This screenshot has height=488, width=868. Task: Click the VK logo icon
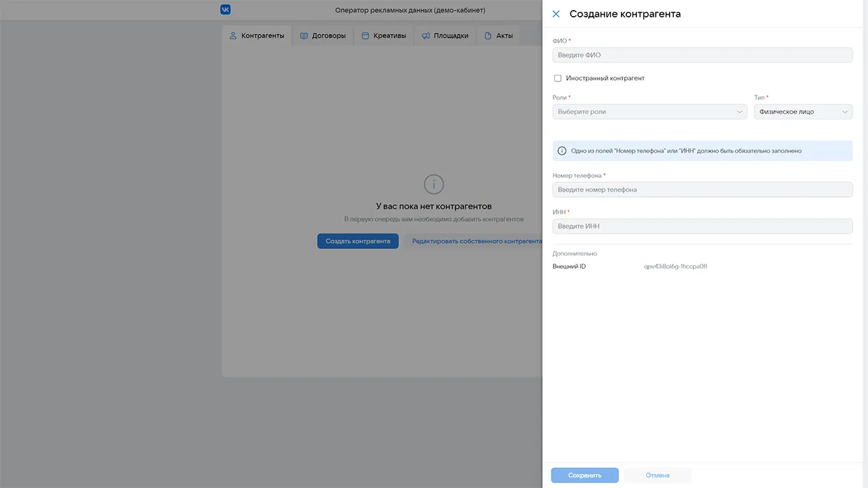(x=226, y=10)
